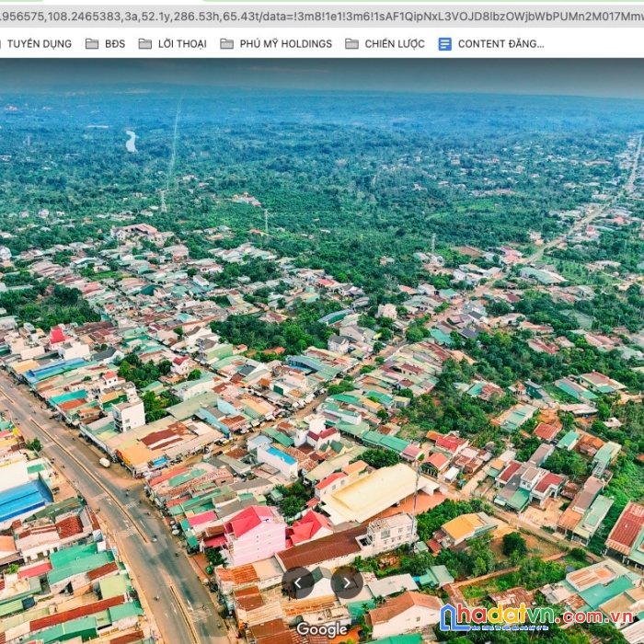Click the BĐS folder icon

92,44
